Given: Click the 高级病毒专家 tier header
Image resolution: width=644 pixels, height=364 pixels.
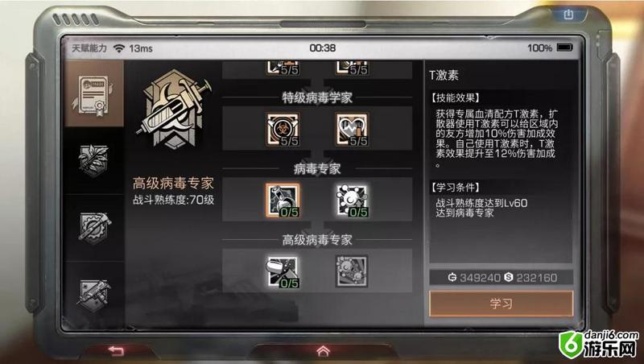Looking at the screenshot, I should (317, 239).
